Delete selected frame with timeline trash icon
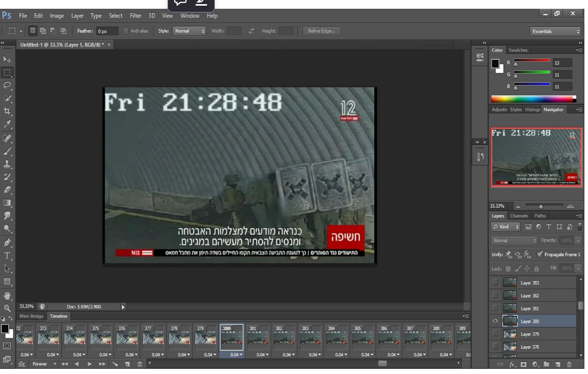This screenshot has height=374, width=588. [x=139, y=364]
